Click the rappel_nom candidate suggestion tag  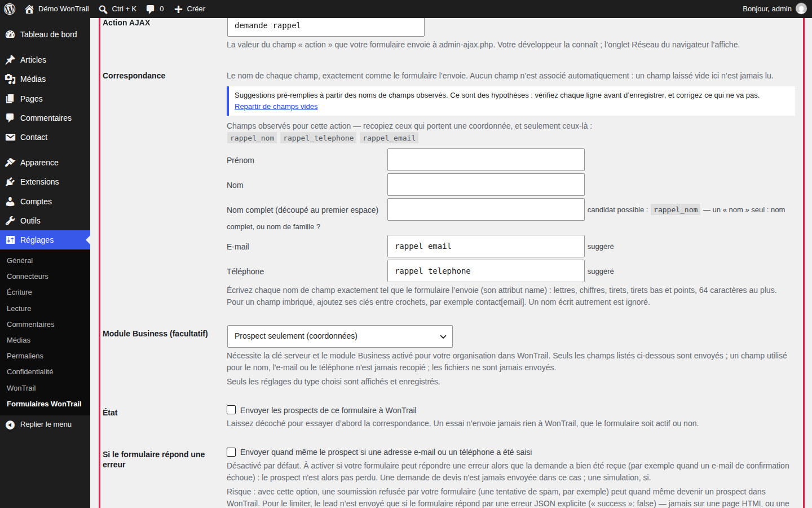point(676,210)
